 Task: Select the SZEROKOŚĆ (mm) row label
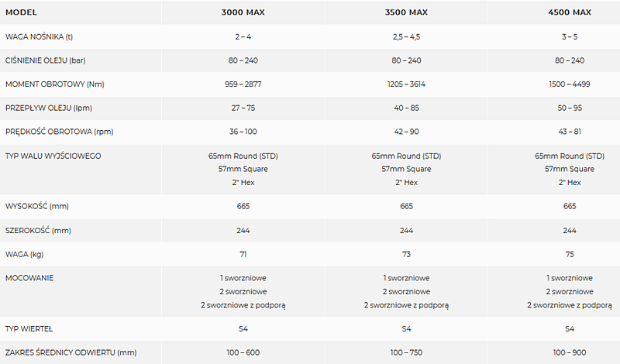tap(38, 231)
